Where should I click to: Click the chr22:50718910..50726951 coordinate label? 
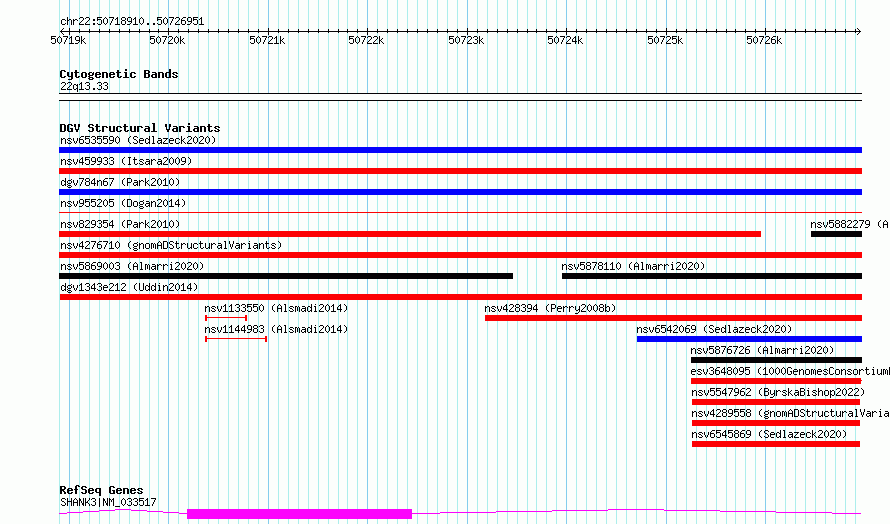(x=132, y=22)
